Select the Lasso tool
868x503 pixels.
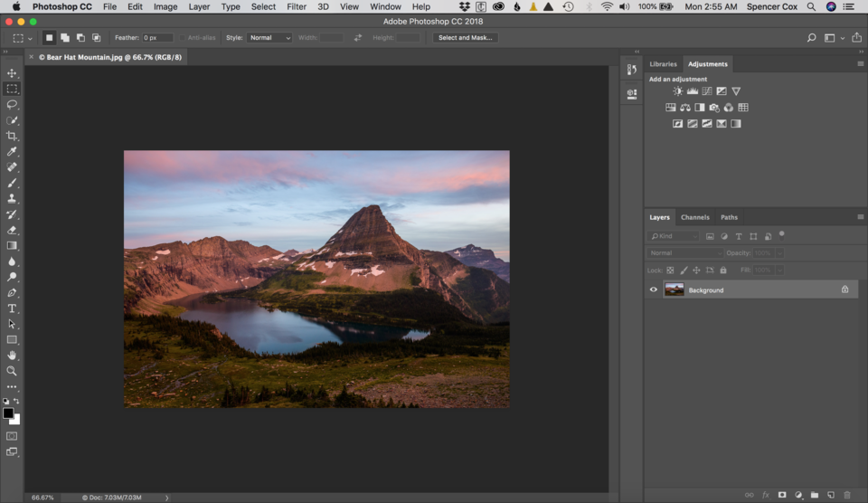12,104
